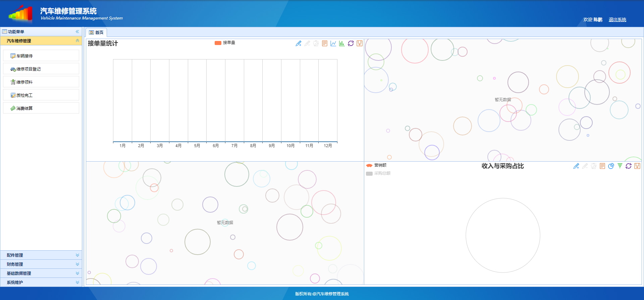
Task: Expand the 基础数据管理 section
Action: [41, 273]
